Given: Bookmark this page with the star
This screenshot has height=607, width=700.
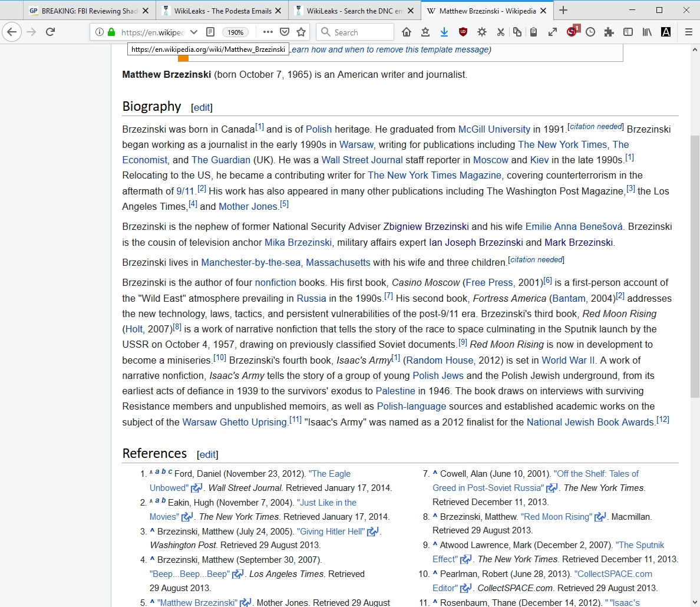Looking at the screenshot, I should (301, 32).
